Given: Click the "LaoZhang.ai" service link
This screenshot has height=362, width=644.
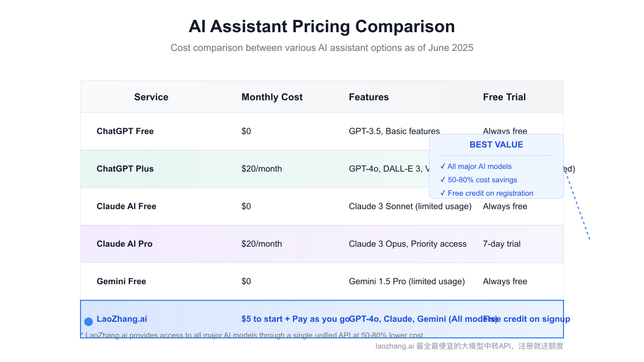Looking at the screenshot, I should click(122, 319).
